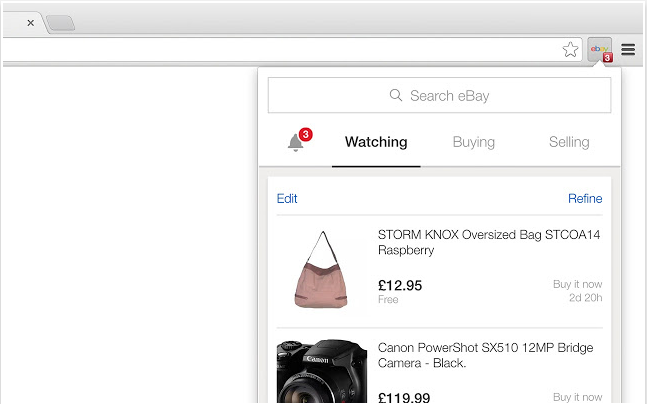Click the £12.95 price
The image size is (648, 404).
click(x=400, y=285)
